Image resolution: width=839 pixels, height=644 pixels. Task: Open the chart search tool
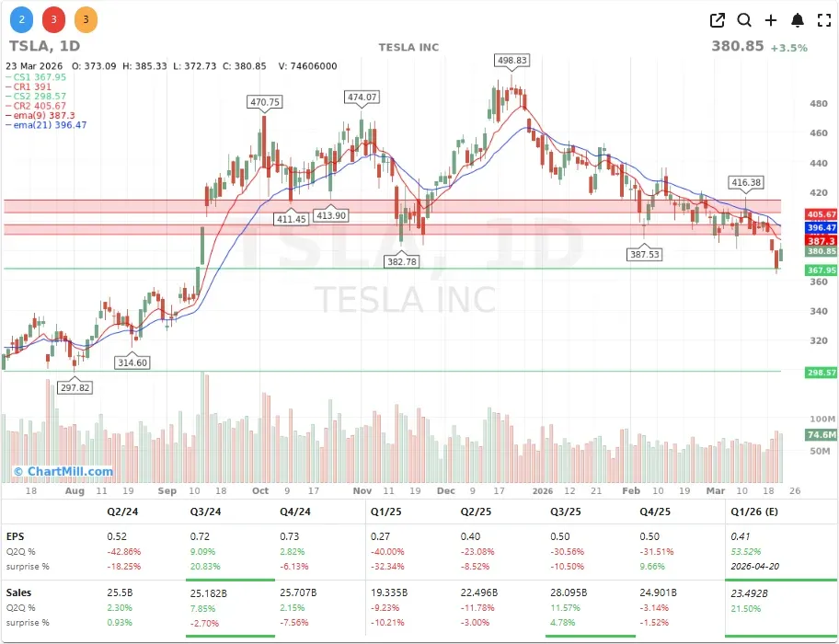[744, 19]
